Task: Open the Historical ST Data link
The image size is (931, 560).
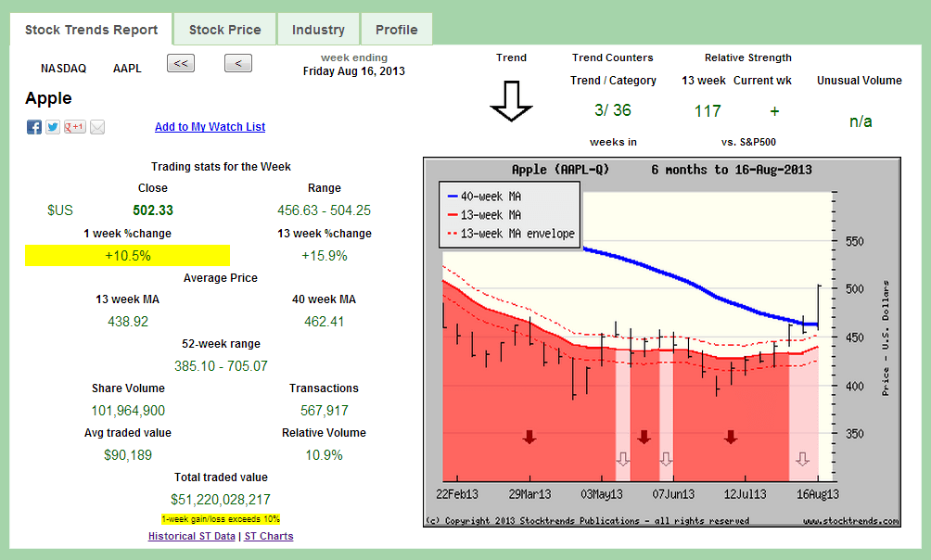Action: pos(192,536)
